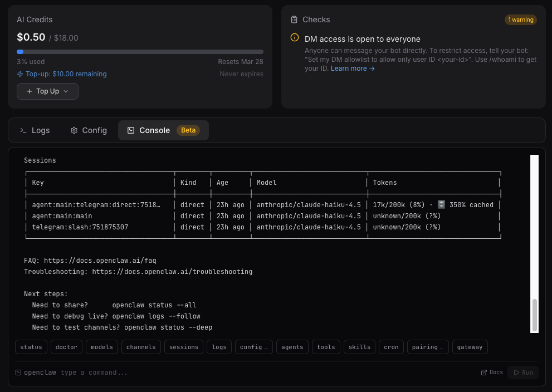Image resolution: width=552 pixels, height=392 pixels.
Task: Select the Console Beta tab
Action: tap(163, 130)
